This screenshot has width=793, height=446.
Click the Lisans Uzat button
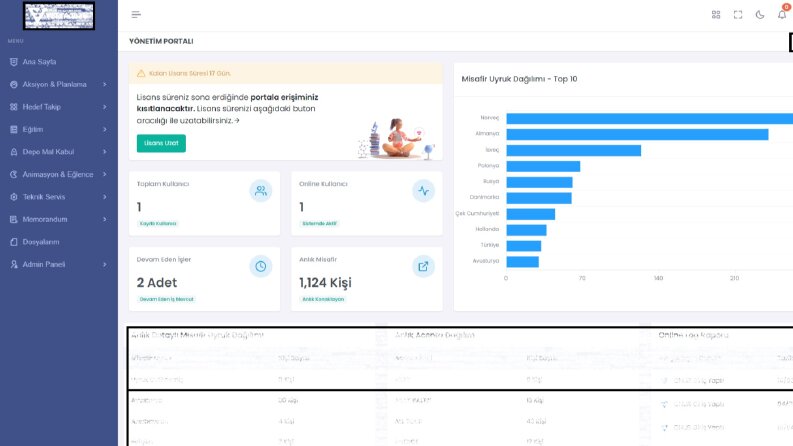tap(161, 143)
